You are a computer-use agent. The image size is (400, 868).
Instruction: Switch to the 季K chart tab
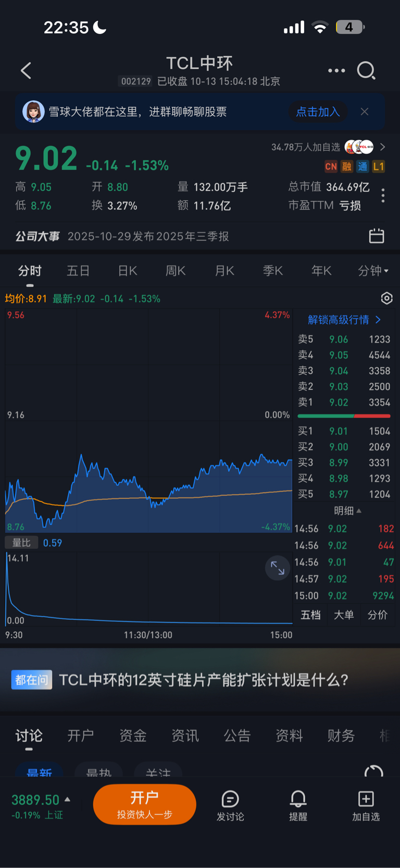coord(273,271)
